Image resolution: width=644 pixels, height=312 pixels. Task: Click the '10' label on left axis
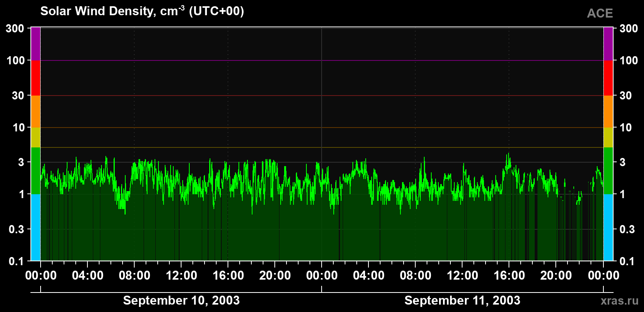(x=18, y=128)
